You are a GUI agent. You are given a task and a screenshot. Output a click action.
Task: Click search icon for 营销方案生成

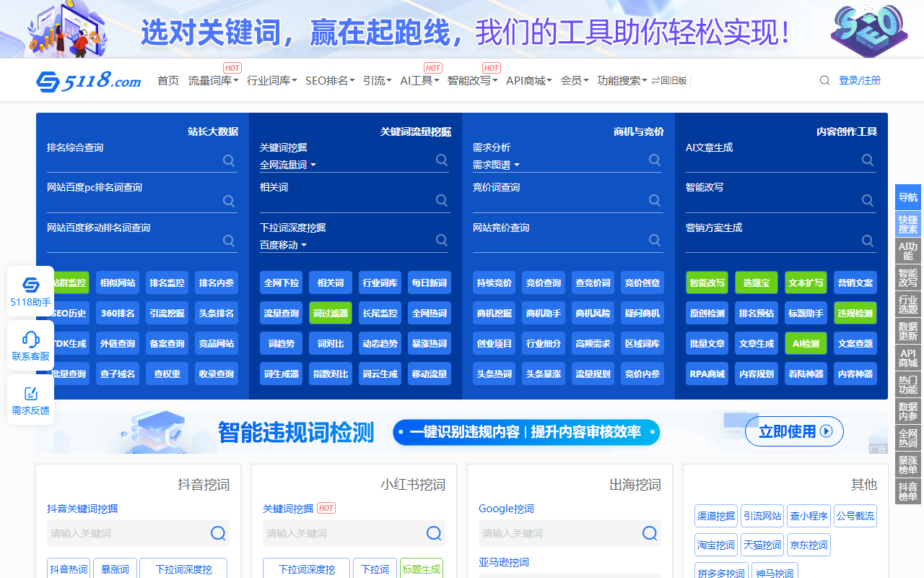click(868, 240)
